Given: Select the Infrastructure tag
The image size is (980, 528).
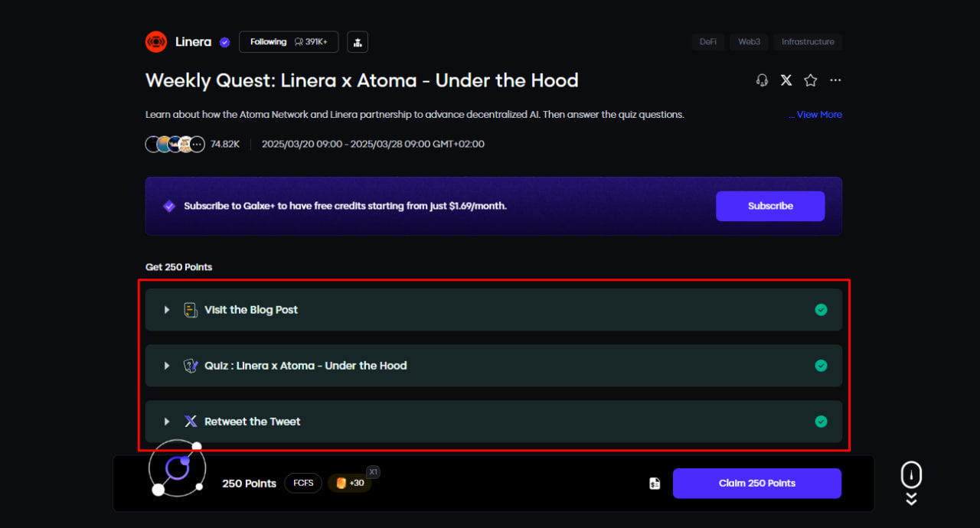Looking at the screenshot, I should pos(808,42).
